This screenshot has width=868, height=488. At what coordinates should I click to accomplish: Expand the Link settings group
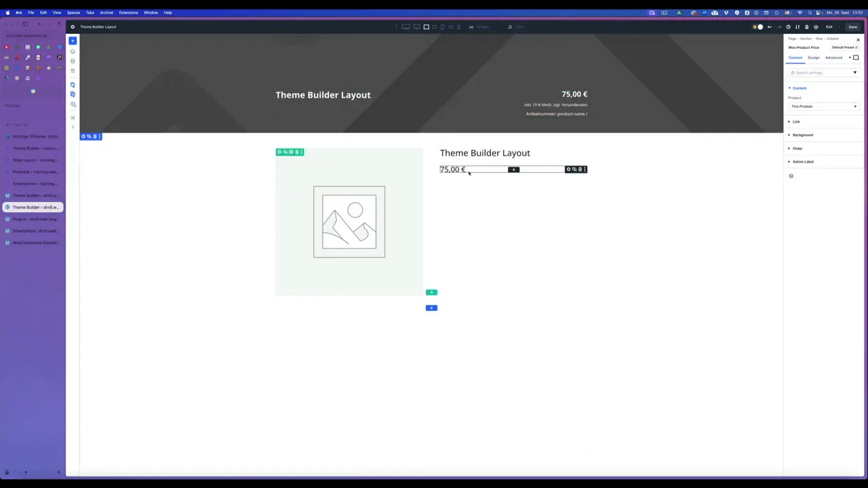coord(796,122)
